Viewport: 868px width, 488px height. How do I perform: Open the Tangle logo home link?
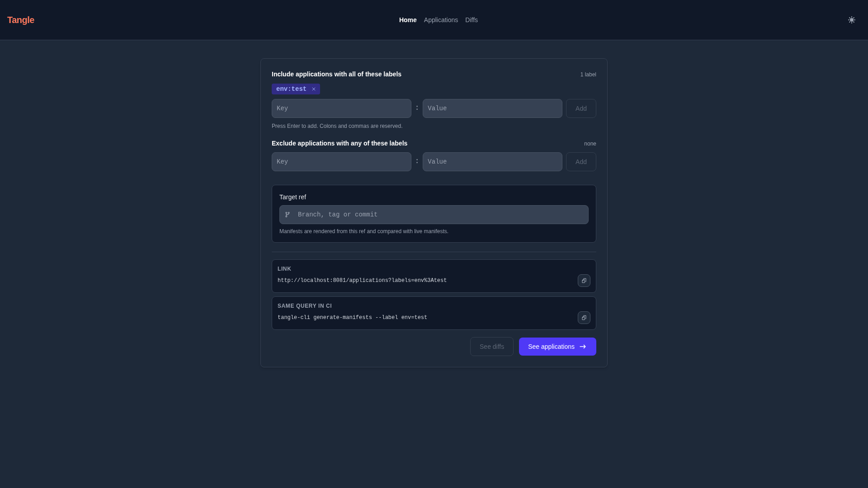click(21, 20)
